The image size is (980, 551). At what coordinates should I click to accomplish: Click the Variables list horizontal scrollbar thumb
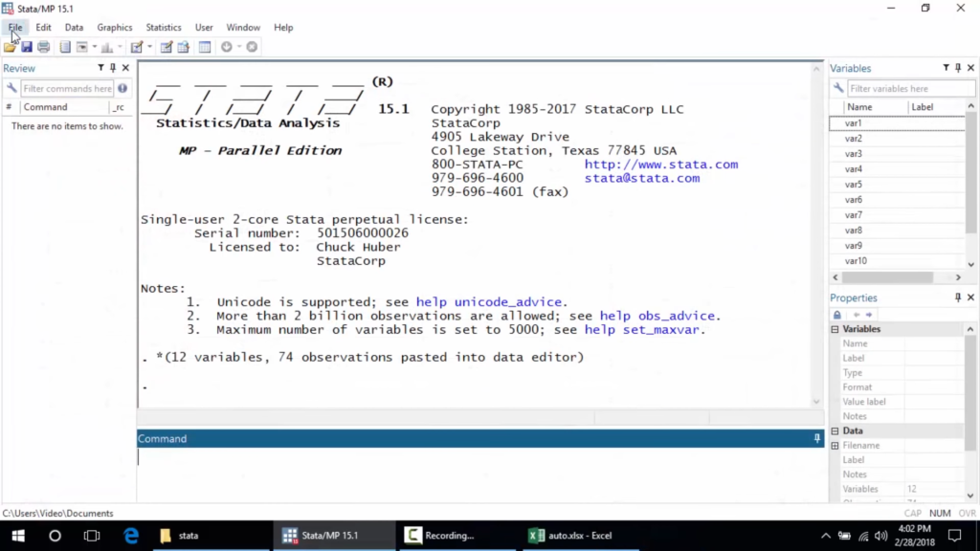point(887,277)
